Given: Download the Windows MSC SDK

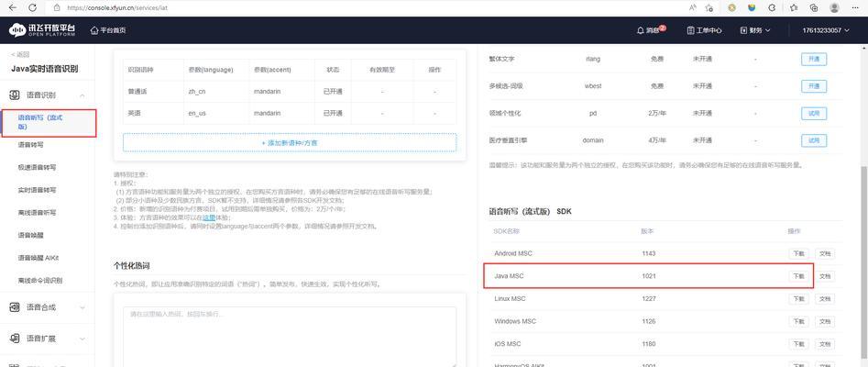Looking at the screenshot, I should 797,321.
